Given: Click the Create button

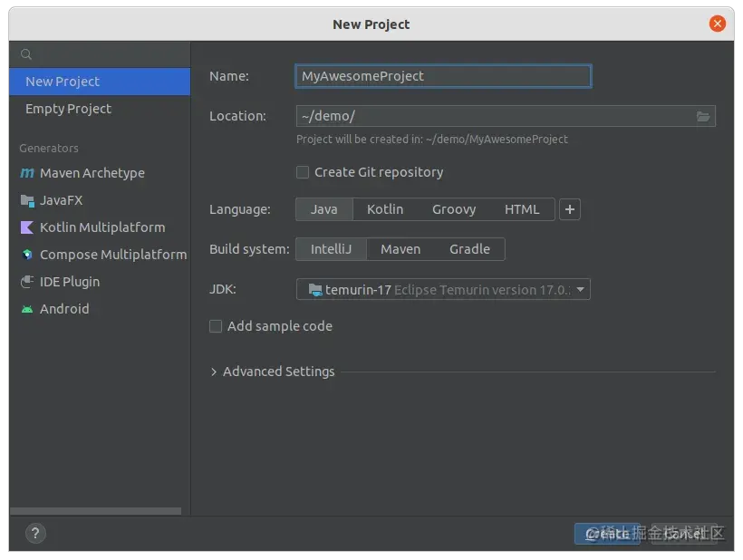Looking at the screenshot, I should click(x=607, y=534).
